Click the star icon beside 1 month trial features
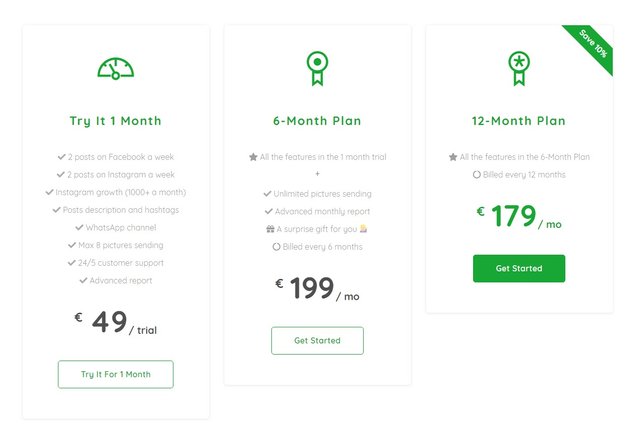Image resolution: width=640 pixels, height=434 pixels. tap(253, 157)
